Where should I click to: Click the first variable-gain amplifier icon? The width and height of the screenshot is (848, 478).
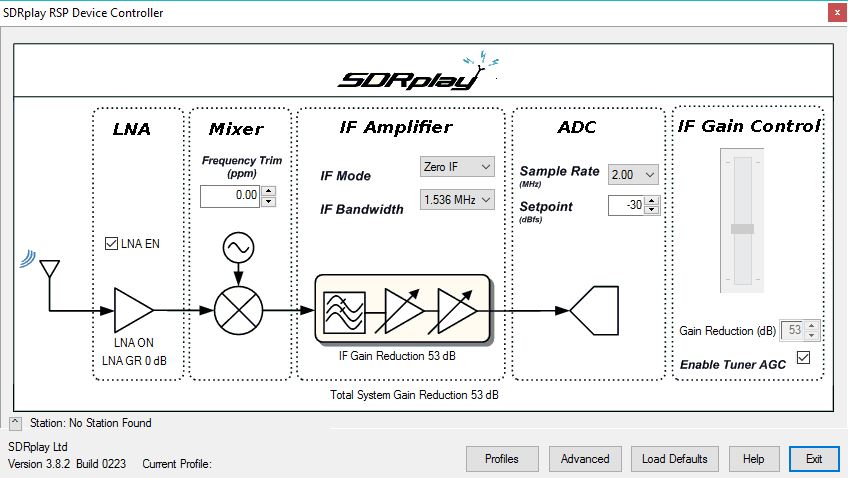[x=401, y=310]
